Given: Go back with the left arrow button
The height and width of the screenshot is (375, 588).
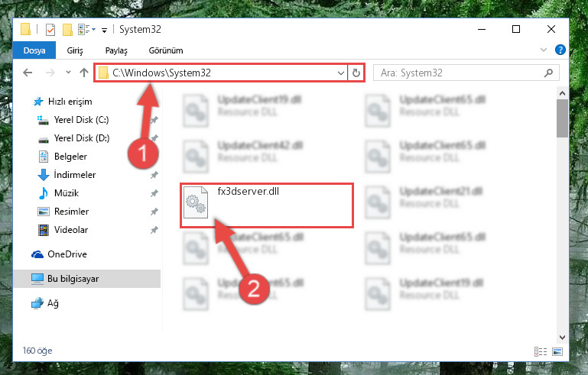Looking at the screenshot, I should 28,73.
